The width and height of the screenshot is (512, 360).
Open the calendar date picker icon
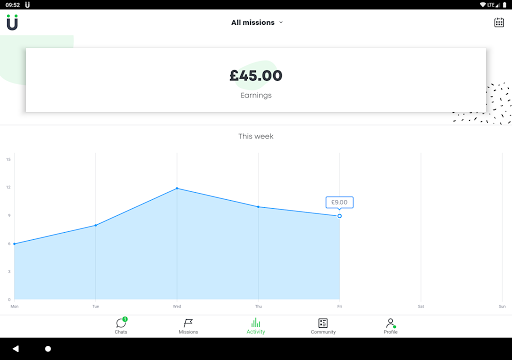[499, 22]
